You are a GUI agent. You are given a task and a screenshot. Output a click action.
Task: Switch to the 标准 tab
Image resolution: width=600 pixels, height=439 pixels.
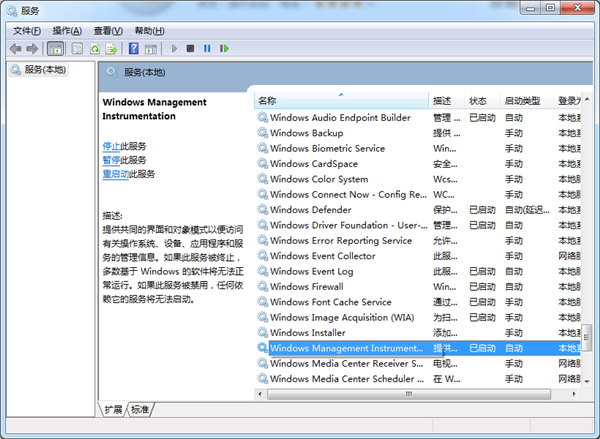pos(140,410)
